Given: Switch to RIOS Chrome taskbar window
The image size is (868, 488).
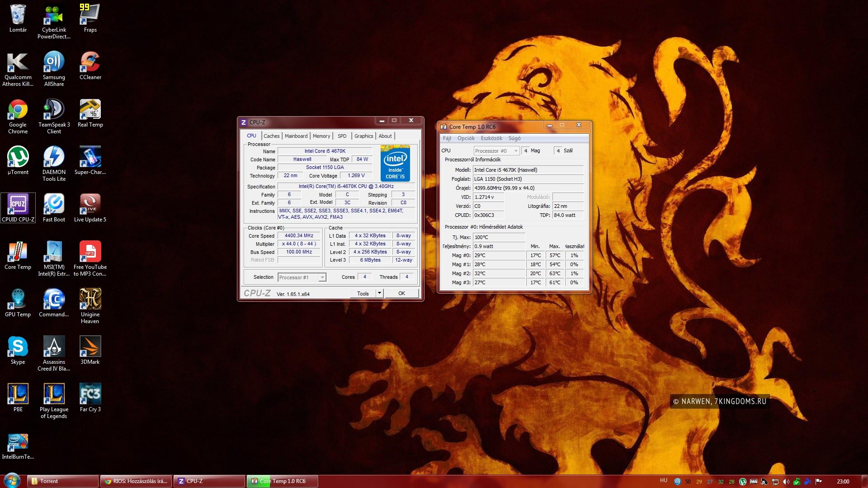Looking at the screenshot, I should click(x=136, y=481).
